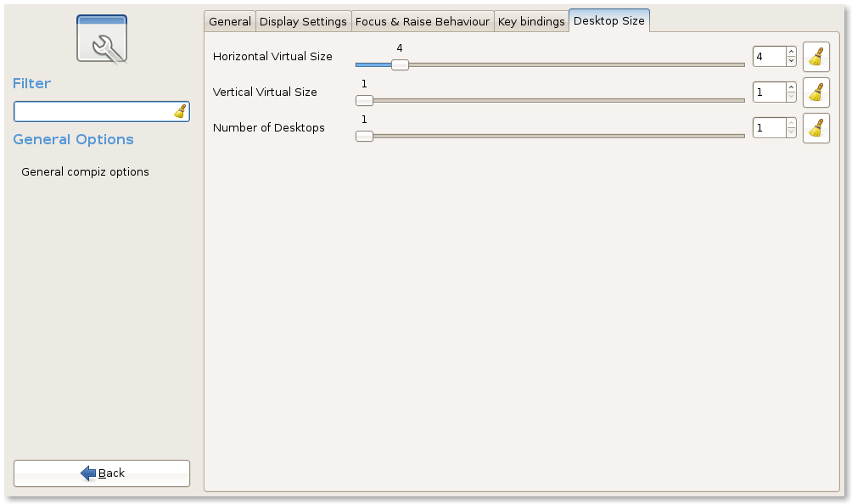Image resolution: width=852 pixels, height=504 pixels.
Task: Click the Number of Desktops slider track
Action: pyautogui.click(x=552, y=136)
